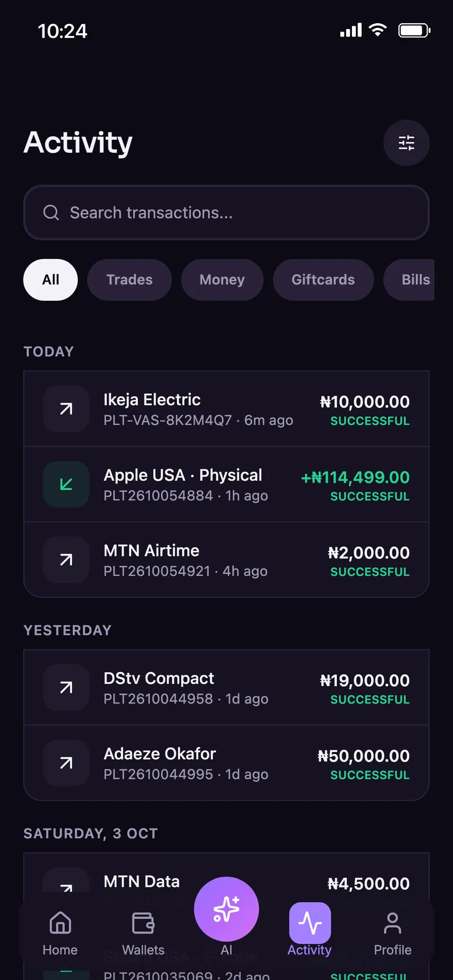
Task: Open the MTN Airtime transaction
Action: [x=227, y=560]
